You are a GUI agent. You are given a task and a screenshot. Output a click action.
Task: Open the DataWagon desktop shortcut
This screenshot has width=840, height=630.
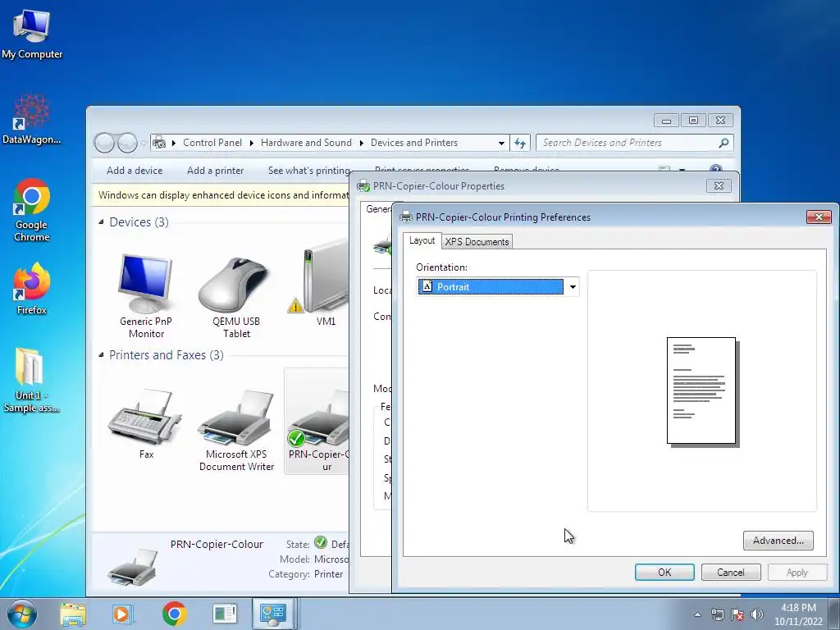[x=32, y=119]
